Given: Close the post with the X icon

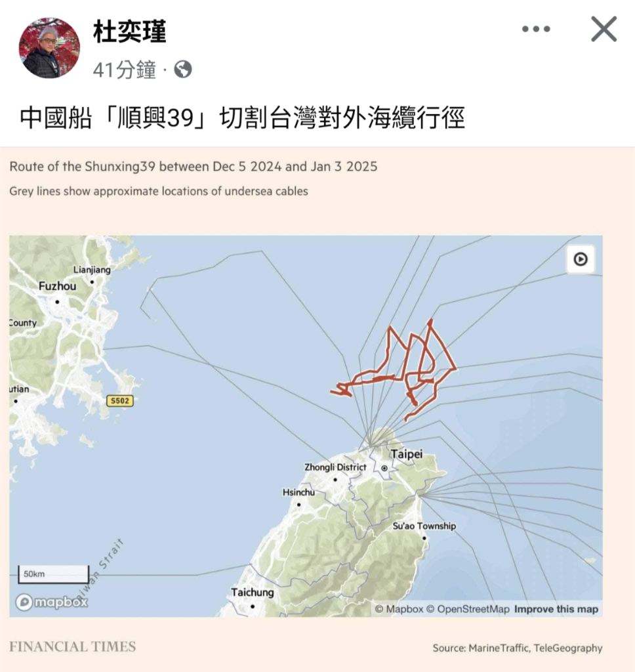Looking at the screenshot, I should 604,29.
